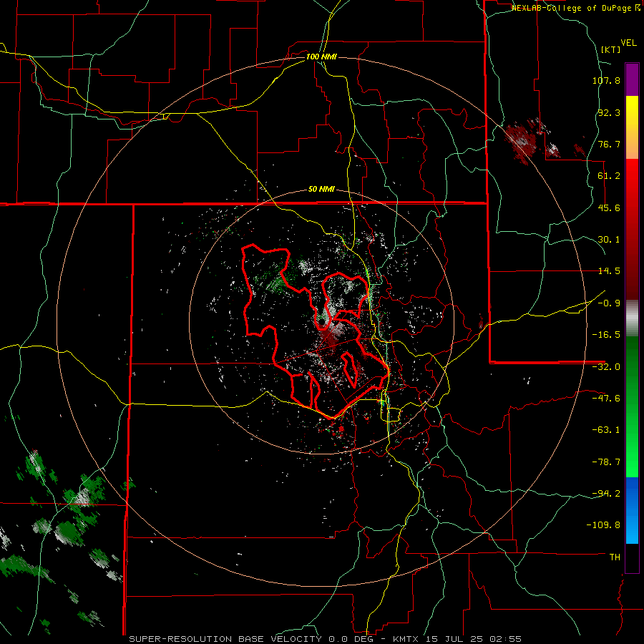Viewport: 644px width, 644px height.
Task: Click SUPER-RESOLUTION BASE VELOCITY product title
Action: pos(227,639)
